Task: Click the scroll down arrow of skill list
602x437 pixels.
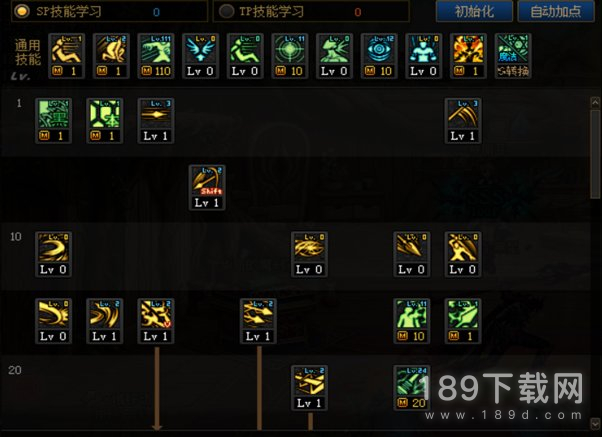Action: [595, 423]
